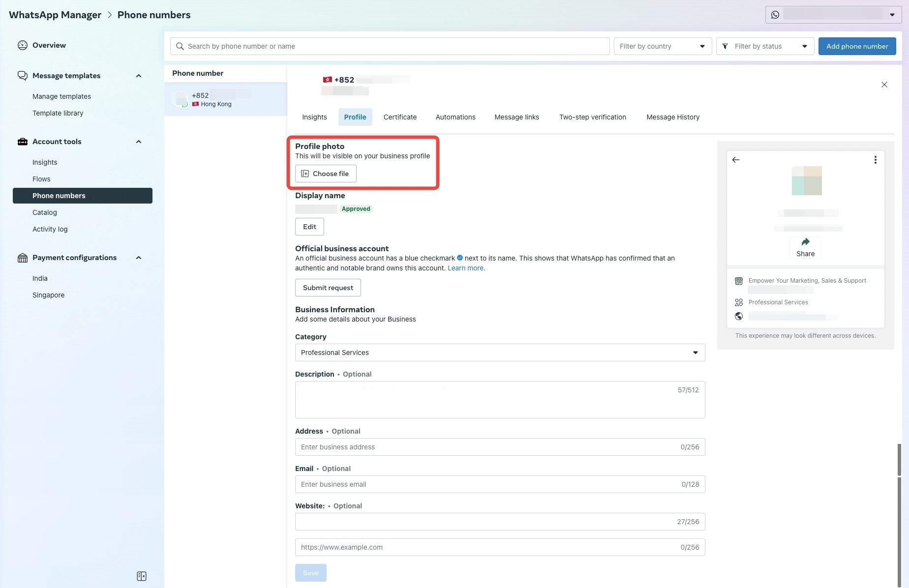Go to Flows in the sidebar

tap(41, 179)
